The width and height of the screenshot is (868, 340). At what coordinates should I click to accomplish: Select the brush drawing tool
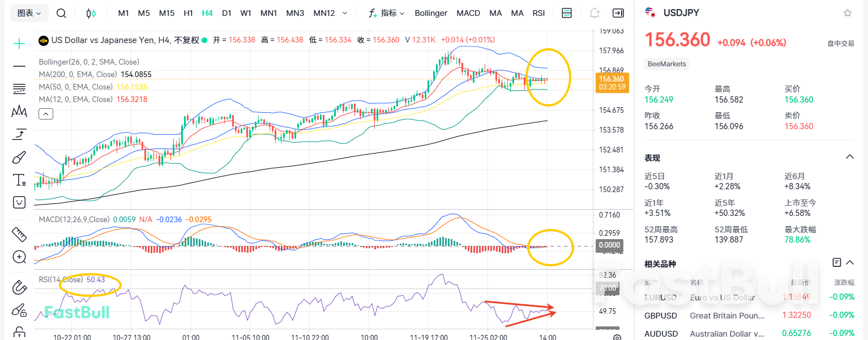[x=19, y=157]
